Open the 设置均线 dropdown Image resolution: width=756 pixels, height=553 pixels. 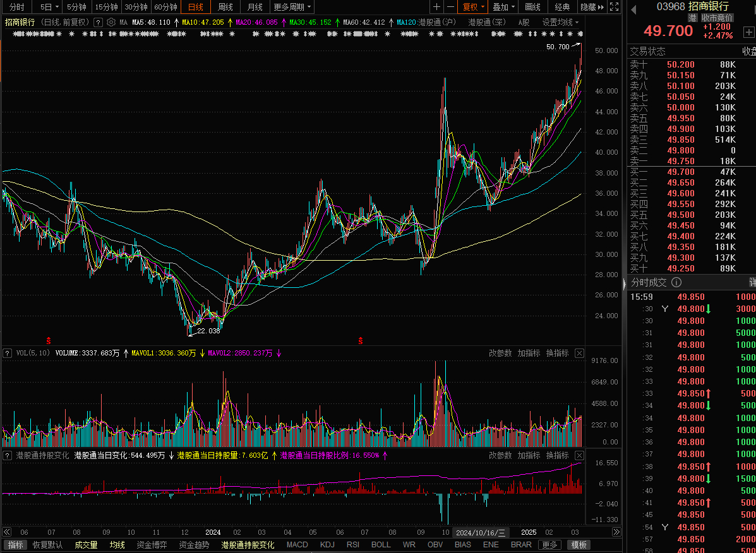(561, 22)
